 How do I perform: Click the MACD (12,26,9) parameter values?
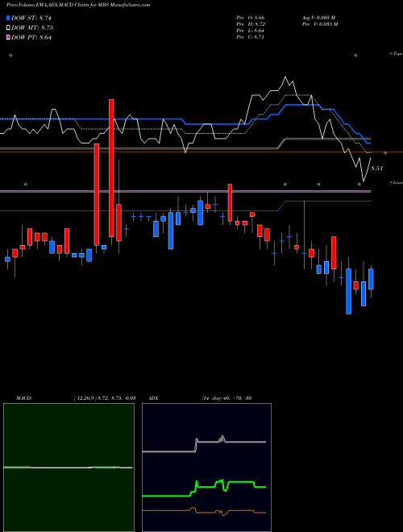[105, 397]
